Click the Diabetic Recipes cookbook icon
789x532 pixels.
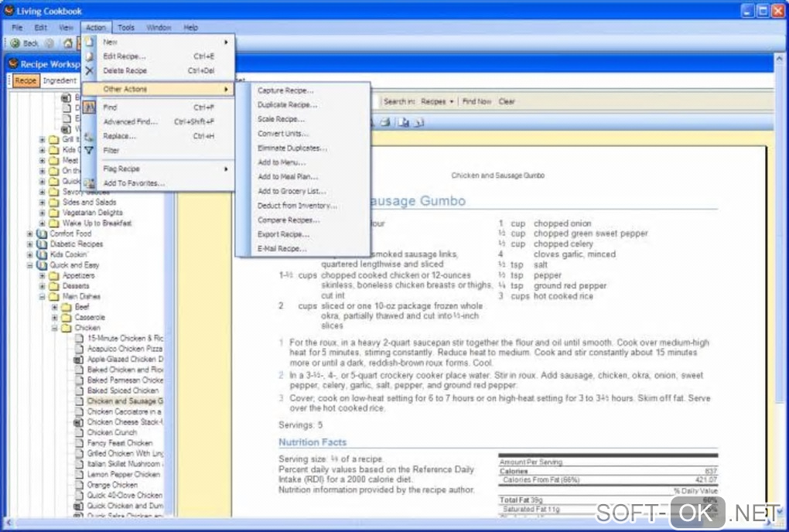42,244
